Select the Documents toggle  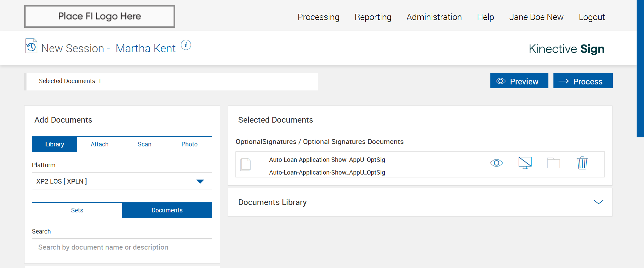point(167,210)
